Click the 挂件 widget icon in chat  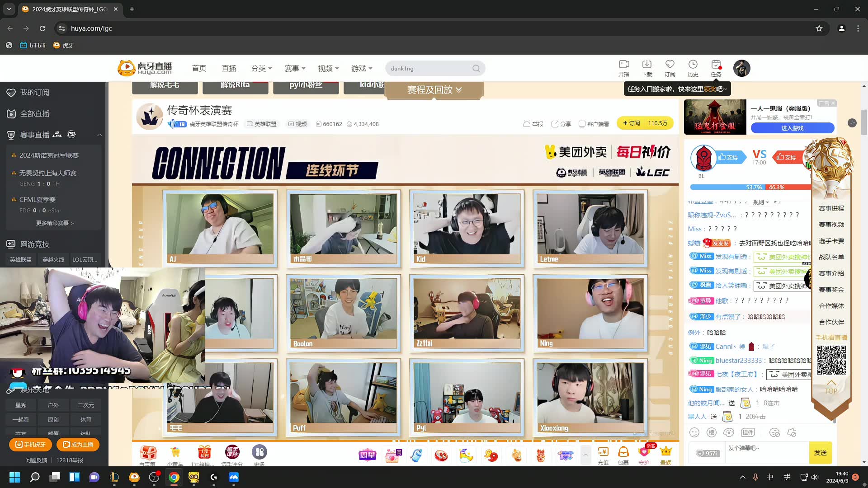[x=748, y=432]
